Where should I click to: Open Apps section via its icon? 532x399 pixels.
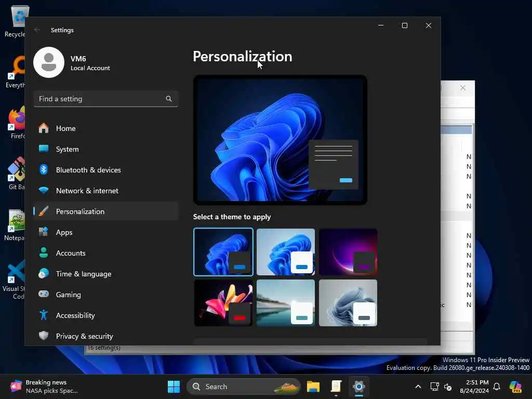coord(44,232)
